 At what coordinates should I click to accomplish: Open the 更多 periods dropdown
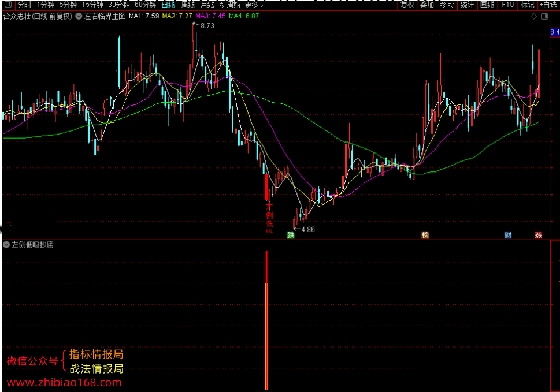254,5
